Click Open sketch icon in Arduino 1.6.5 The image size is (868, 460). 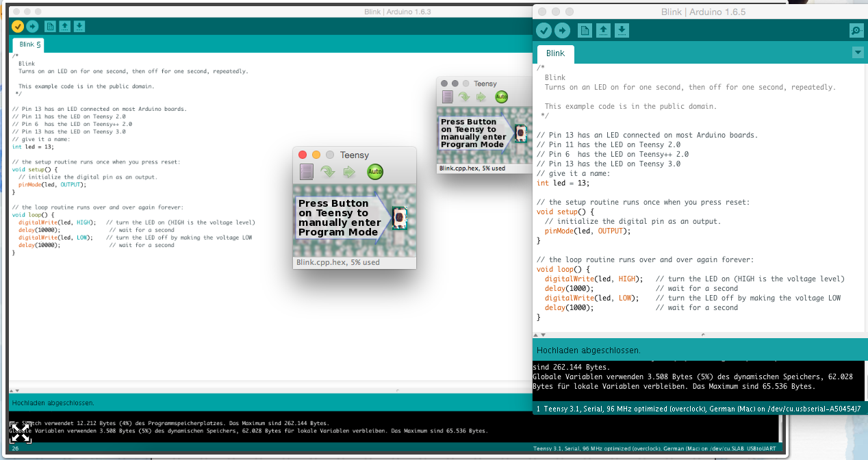(603, 30)
